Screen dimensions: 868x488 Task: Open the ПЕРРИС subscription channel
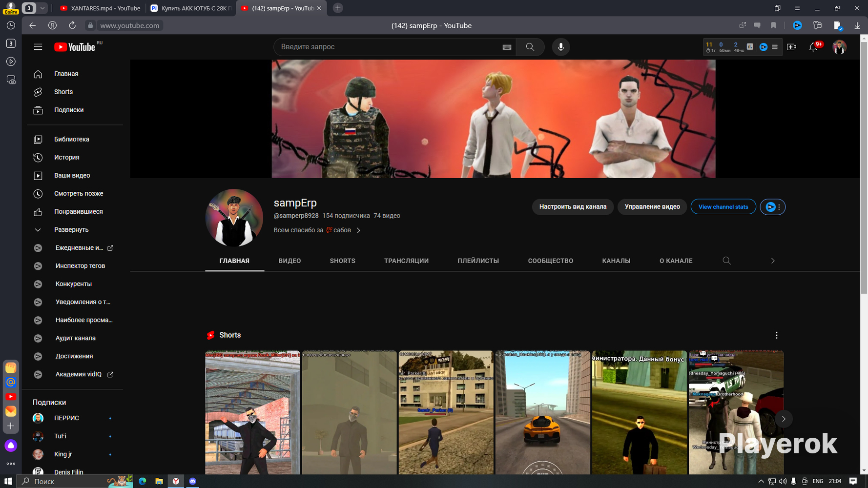pyautogui.click(x=73, y=418)
